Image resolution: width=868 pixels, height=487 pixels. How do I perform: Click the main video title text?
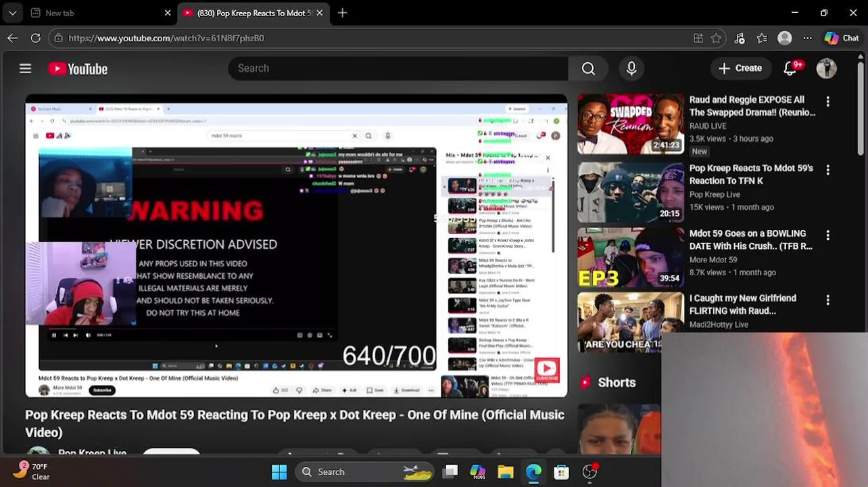point(295,423)
